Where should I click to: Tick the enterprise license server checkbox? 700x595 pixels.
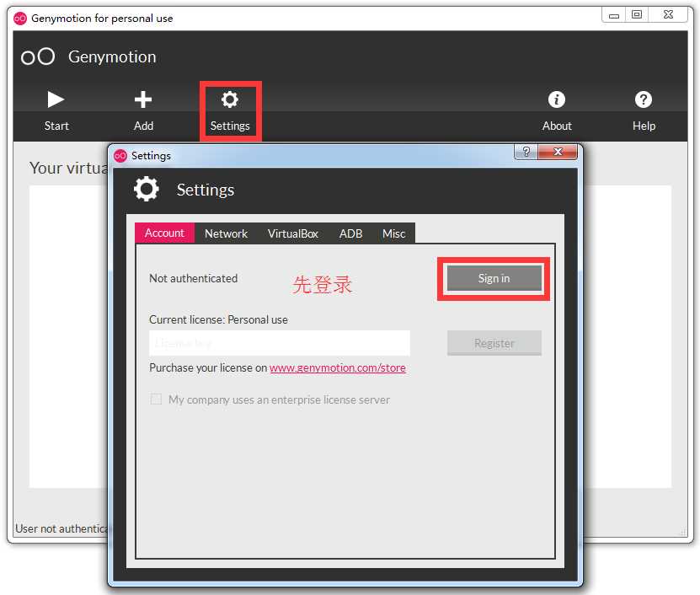(x=156, y=399)
